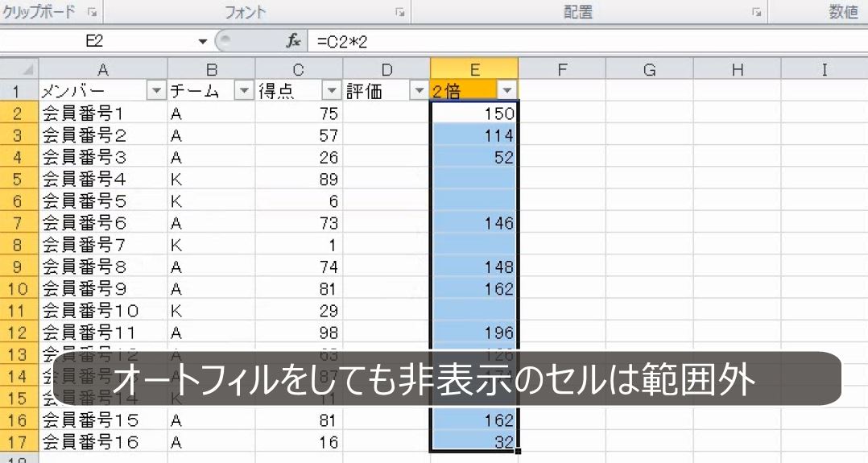Click the Name Box showing E2
The width and height of the screenshot is (868, 463).
(x=97, y=41)
